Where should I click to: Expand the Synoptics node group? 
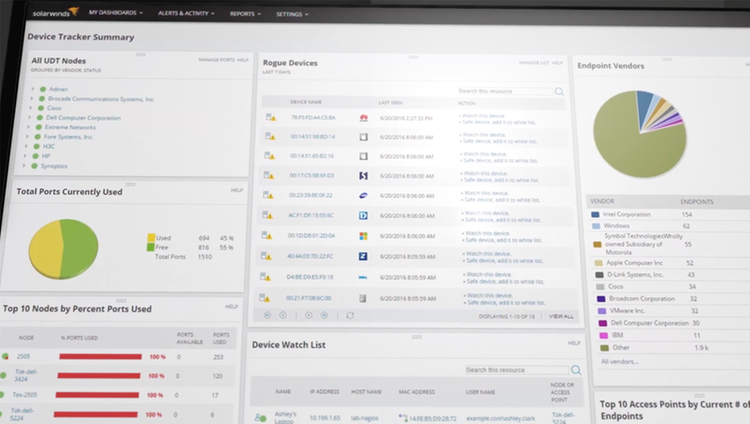pyautogui.click(x=24, y=166)
